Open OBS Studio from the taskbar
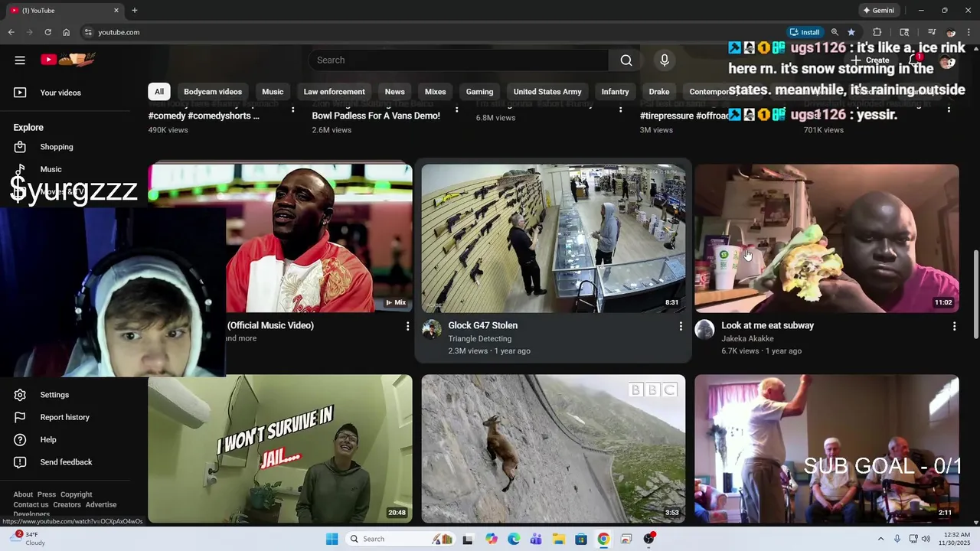 pyautogui.click(x=649, y=539)
